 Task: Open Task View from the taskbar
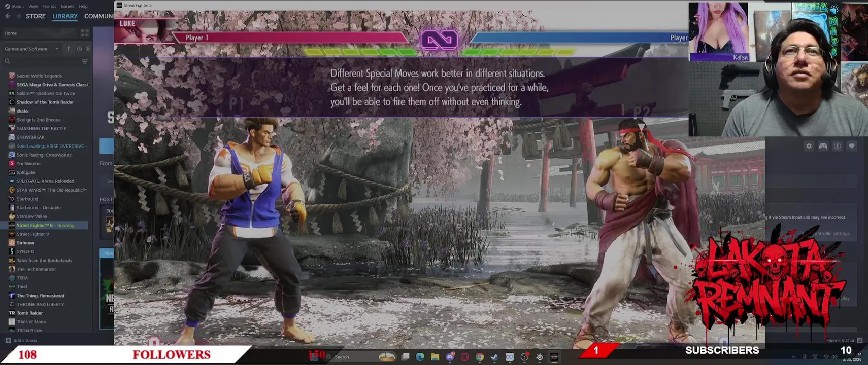405,357
